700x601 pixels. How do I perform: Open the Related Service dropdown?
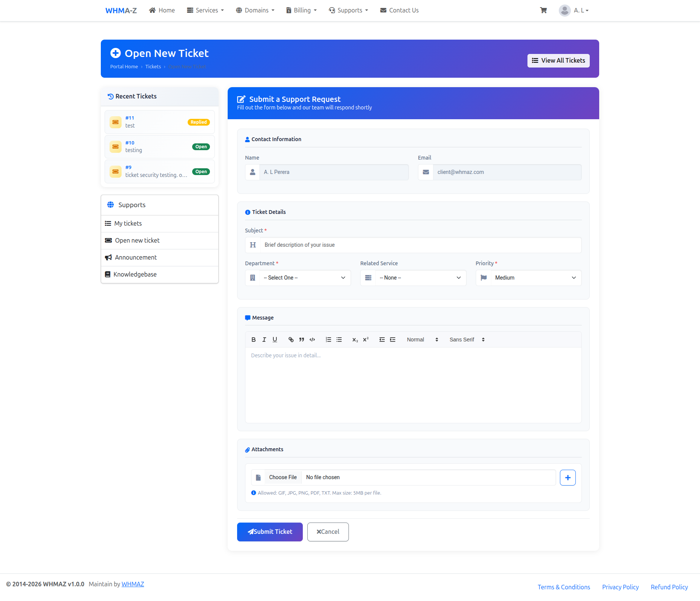[413, 278]
